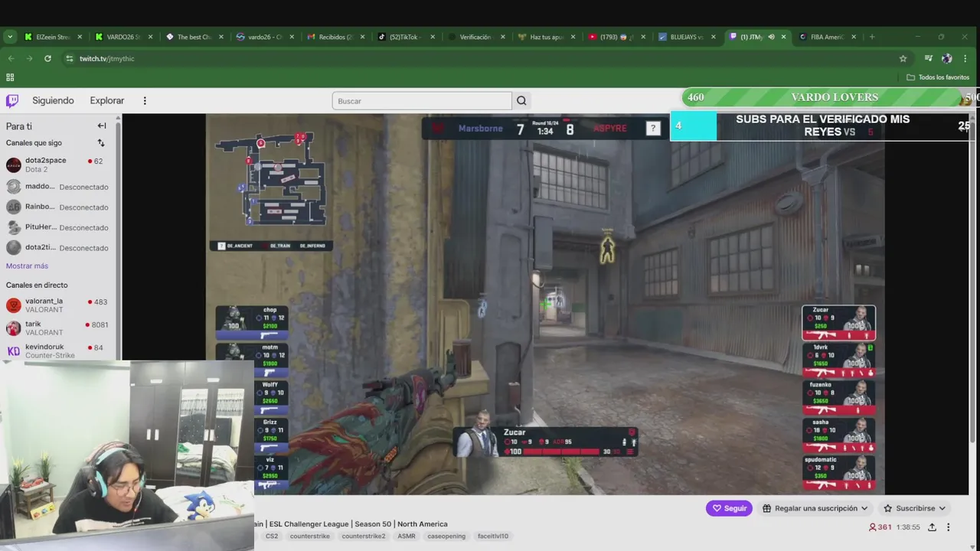The width and height of the screenshot is (980, 551).
Task: Switch to The best Ch tab
Action: tap(194, 37)
